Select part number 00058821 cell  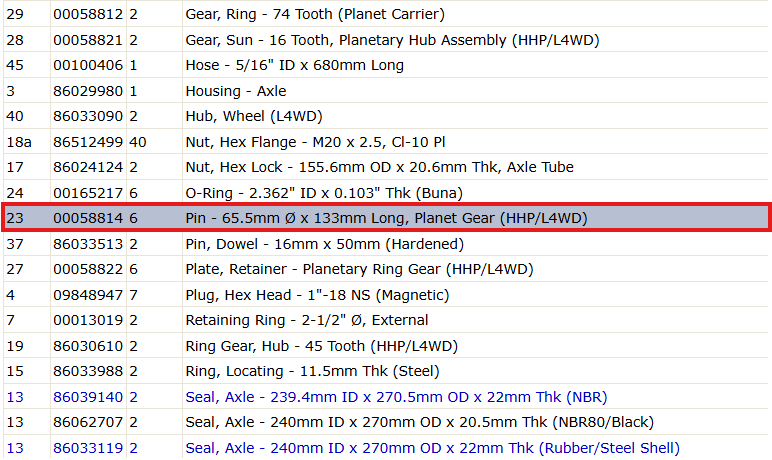point(88,40)
